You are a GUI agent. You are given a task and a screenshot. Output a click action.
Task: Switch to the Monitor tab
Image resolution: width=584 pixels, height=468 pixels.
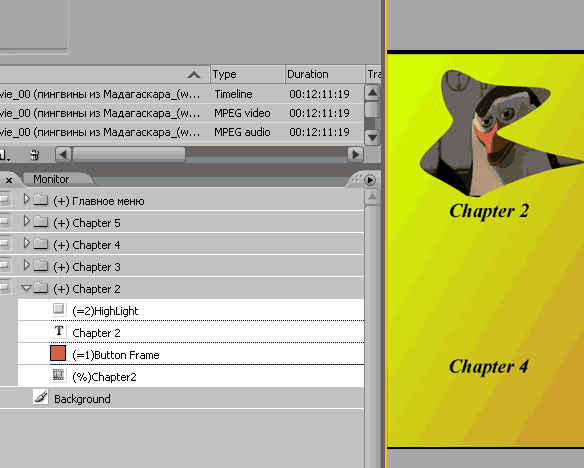(51, 179)
